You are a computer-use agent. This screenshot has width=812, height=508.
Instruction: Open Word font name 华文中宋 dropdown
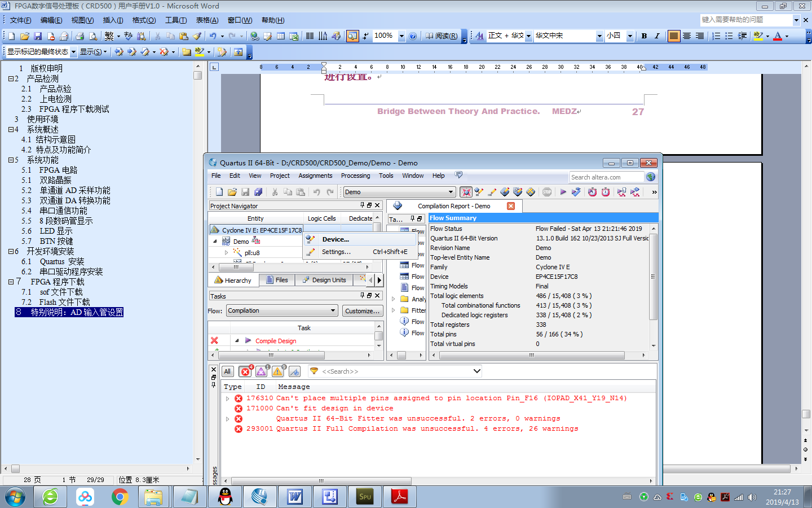(x=599, y=36)
